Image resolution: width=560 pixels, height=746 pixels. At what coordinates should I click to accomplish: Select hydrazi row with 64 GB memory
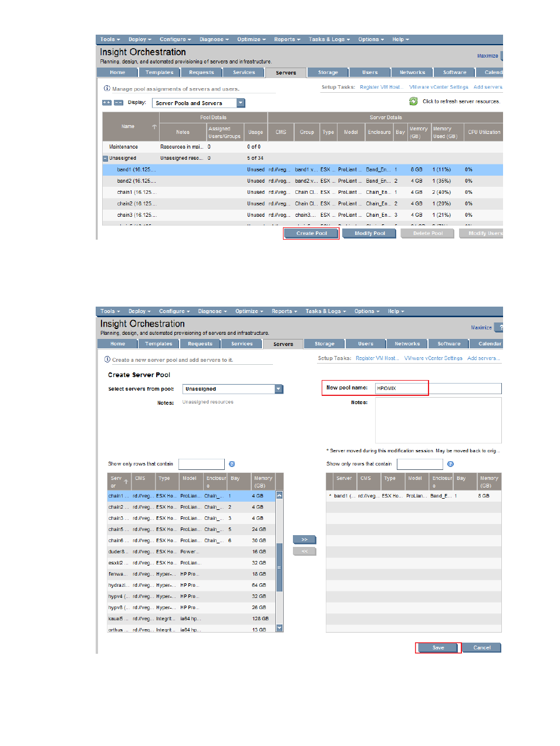191,585
